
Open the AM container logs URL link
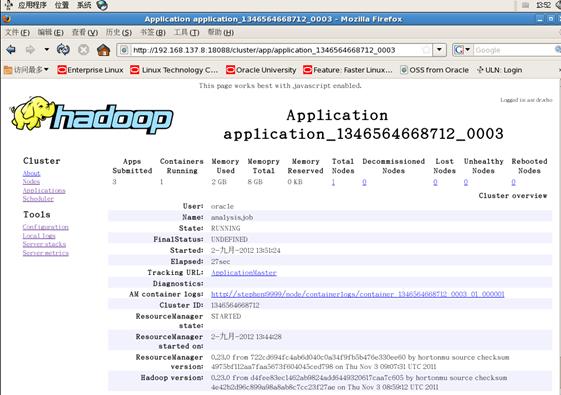click(x=357, y=294)
